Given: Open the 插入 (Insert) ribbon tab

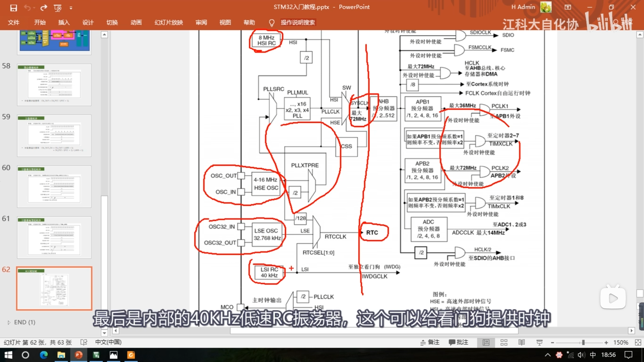Looking at the screenshot, I should click(x=64, y=22).
